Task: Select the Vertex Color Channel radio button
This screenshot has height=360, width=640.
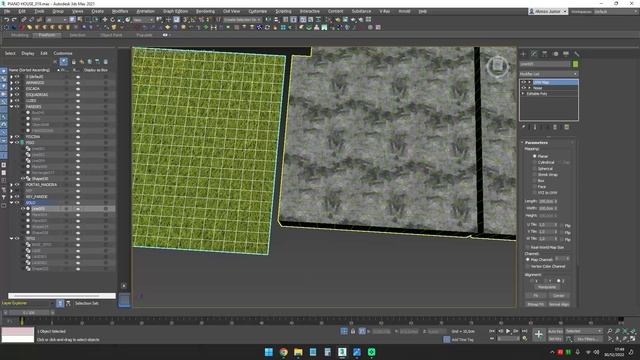Action: (528, 267)
